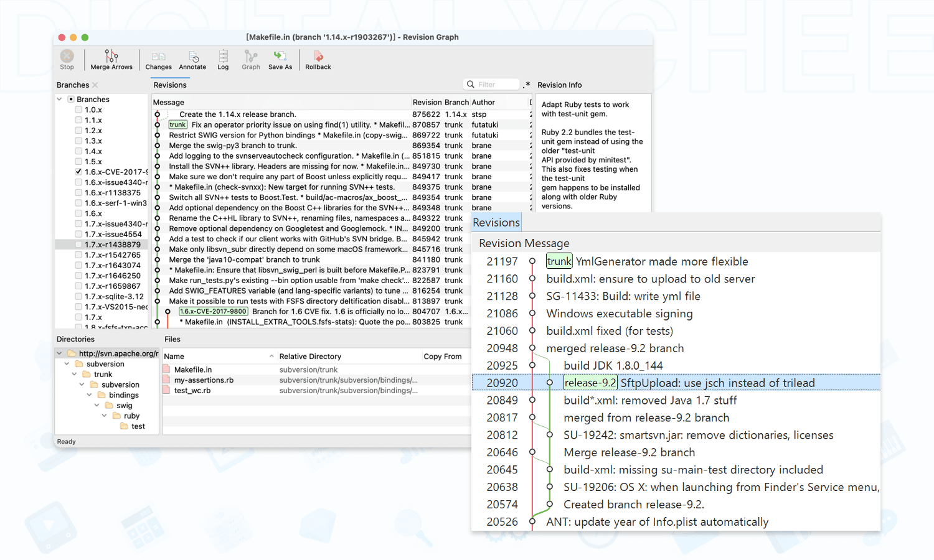Click the Revision column header

[427, 103]
